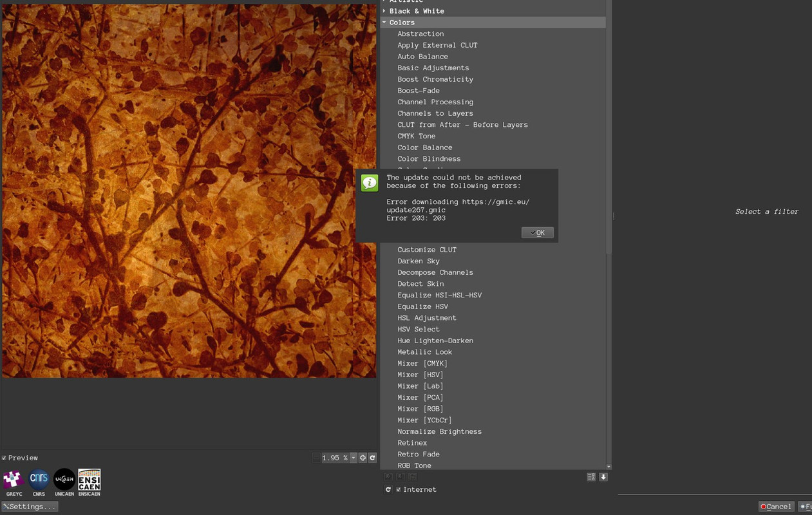Viewport: 812px width, 515px height.
Task: Select the Channels to Layers filter
Action: pos(435,113)
